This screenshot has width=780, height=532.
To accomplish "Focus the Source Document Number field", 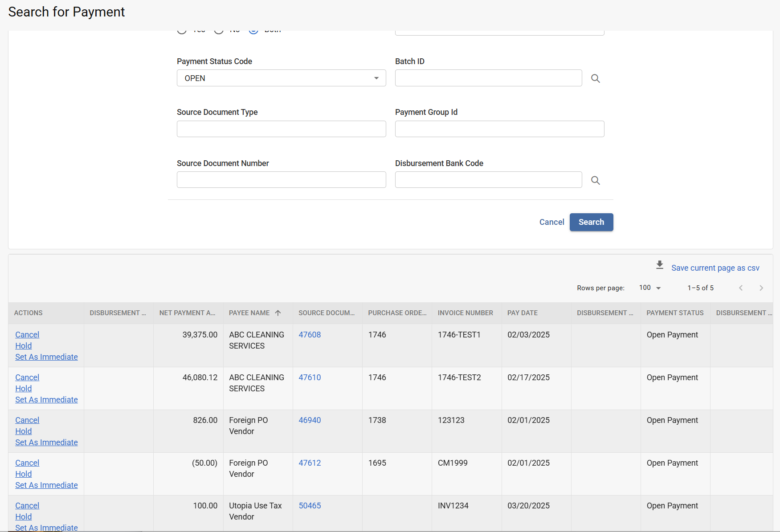I will [x=281, y=180].
